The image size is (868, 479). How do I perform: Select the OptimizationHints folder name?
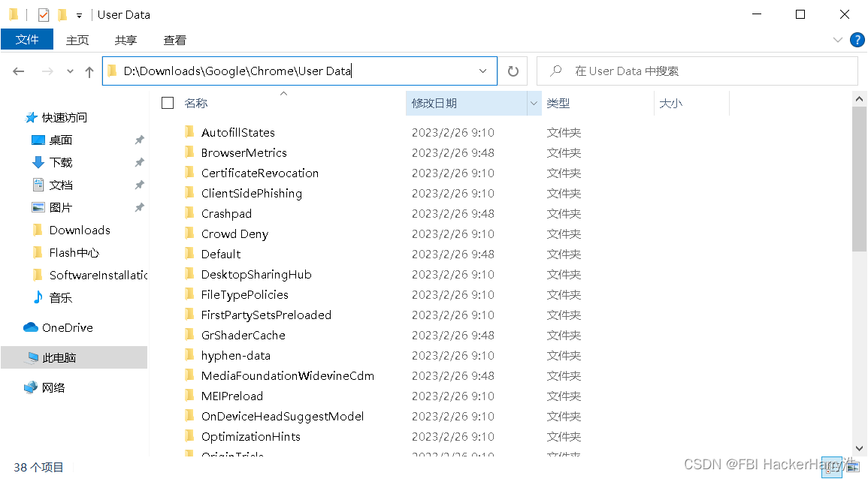(x=251, y=437)
